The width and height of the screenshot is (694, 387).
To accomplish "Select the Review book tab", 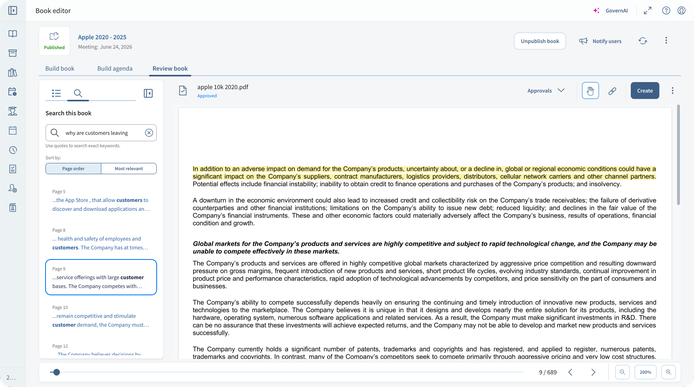I will click(170, 69).
